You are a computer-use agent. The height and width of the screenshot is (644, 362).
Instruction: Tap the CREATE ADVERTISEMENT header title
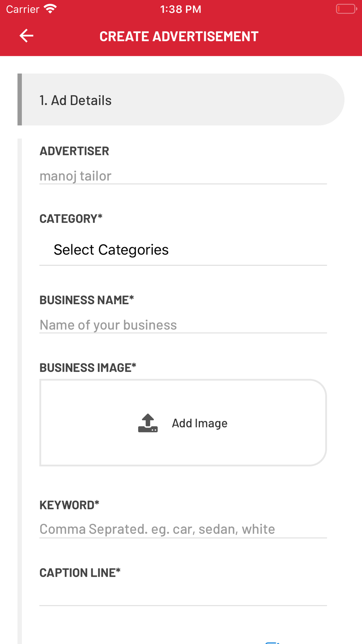pos(179,36)
